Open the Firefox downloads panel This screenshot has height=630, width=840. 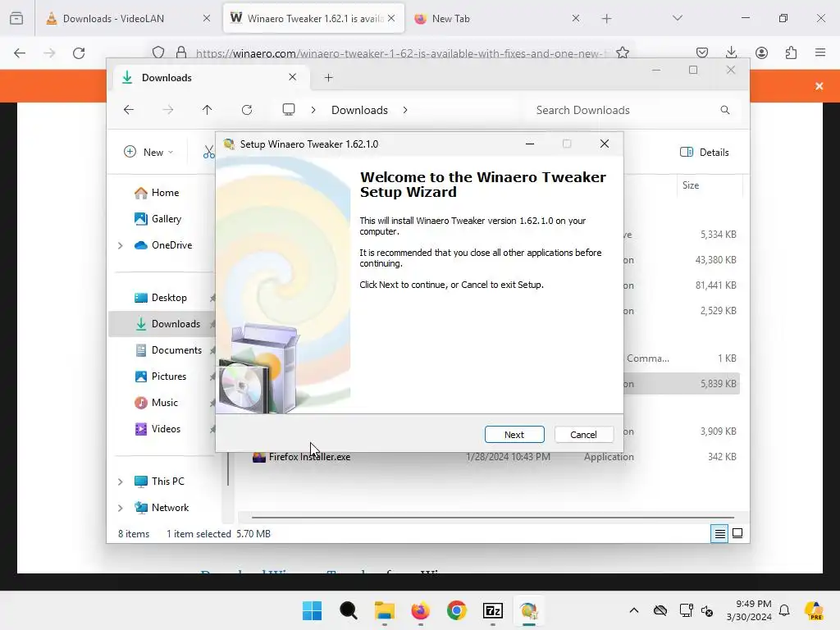click(x=731, y=52)
